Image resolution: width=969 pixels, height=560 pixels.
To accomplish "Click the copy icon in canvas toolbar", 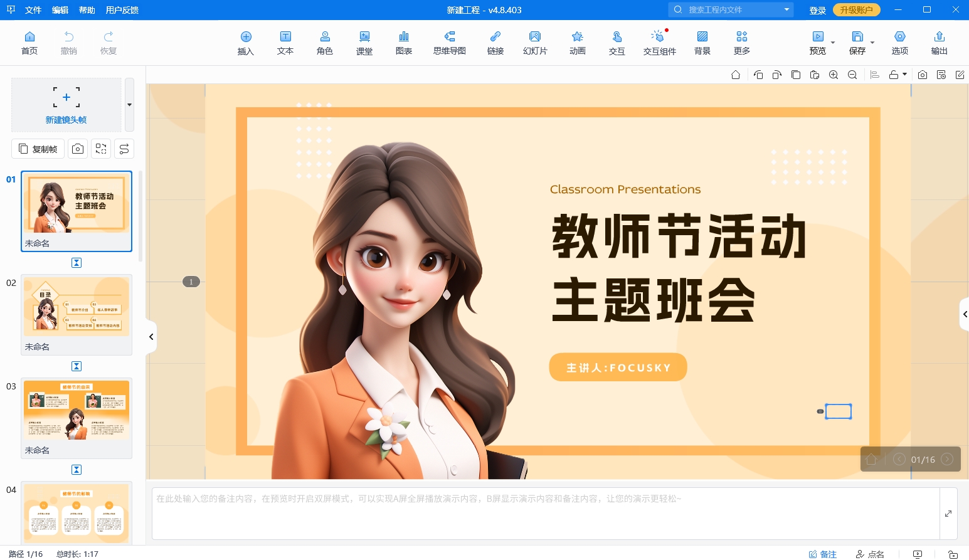I will (x=796, y=75).
